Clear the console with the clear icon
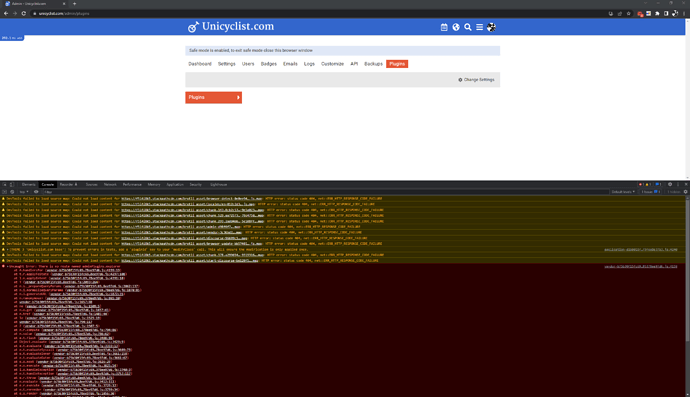This screenshot has height=397, width=690. click(x=12, y=192)
